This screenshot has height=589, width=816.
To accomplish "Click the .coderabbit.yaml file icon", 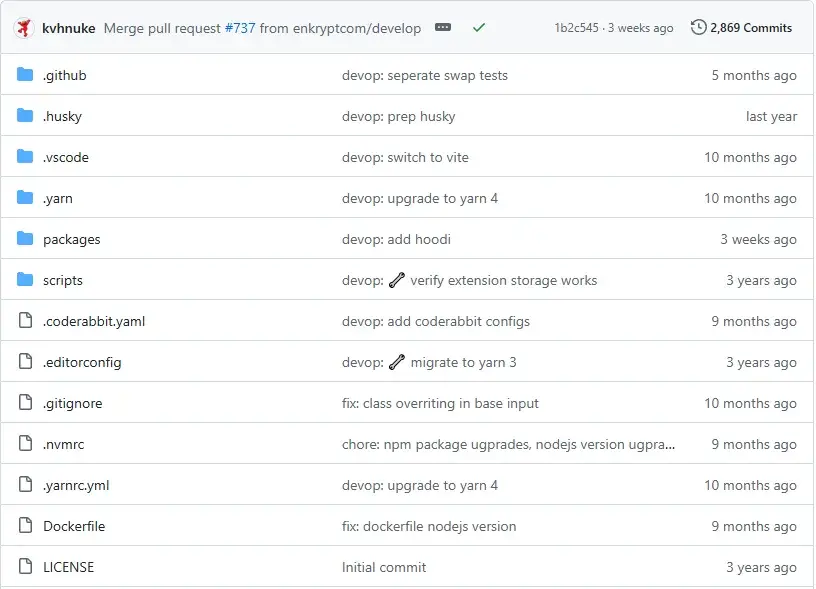I will 26,321.
